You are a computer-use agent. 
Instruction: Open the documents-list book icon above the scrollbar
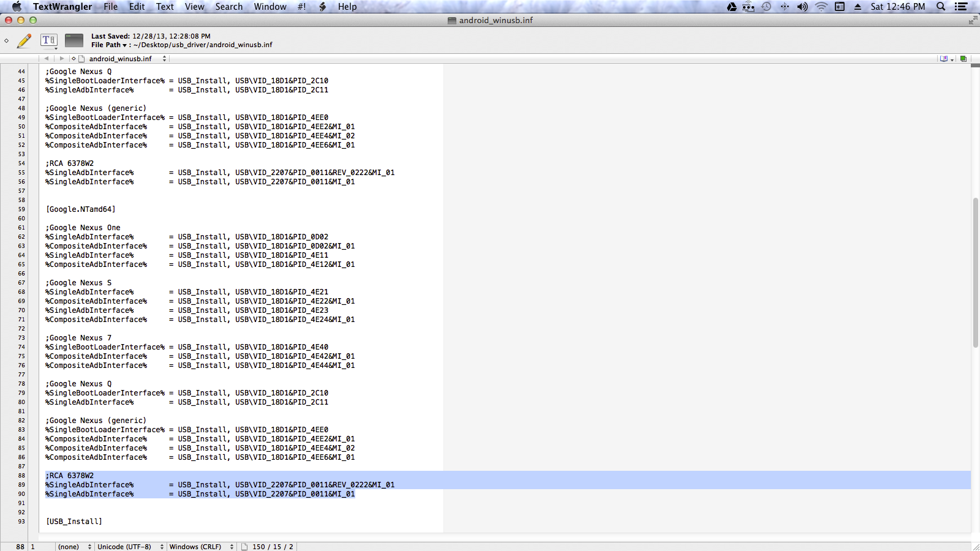(x=944, y=58)
